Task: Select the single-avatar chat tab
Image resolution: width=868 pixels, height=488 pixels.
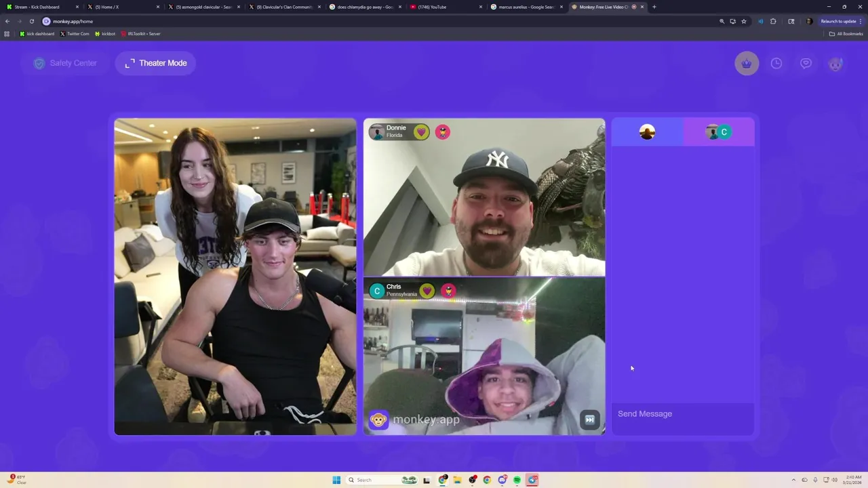Action: (x=648, y=132)
